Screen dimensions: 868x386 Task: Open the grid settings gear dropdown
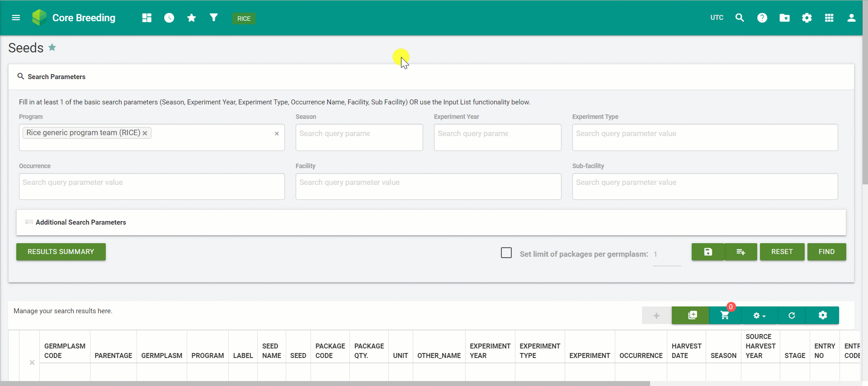click(759, 315)
